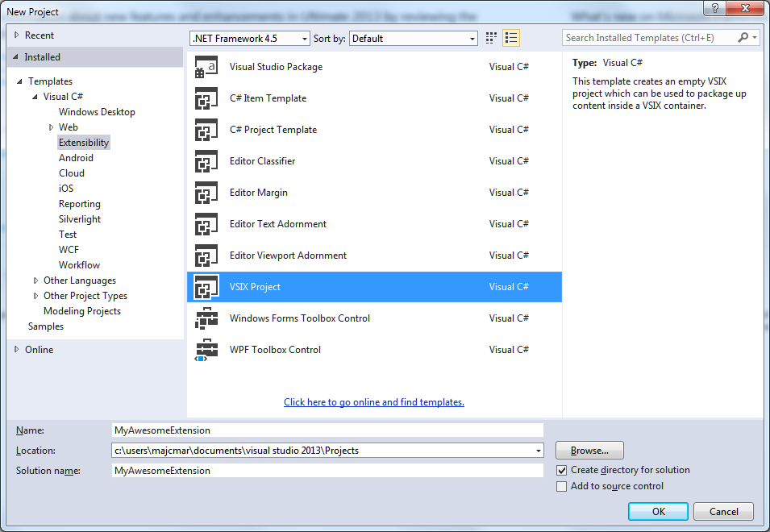Toggle Create directory for solution
The height and width of the screenshot is (532, 770).
coord(562,470)
